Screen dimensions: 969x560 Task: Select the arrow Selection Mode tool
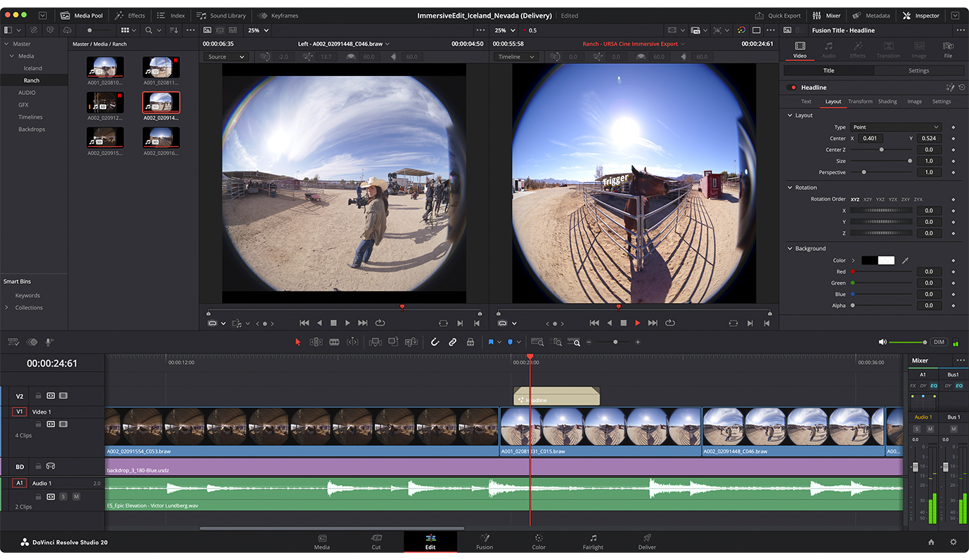pos(297,342)
